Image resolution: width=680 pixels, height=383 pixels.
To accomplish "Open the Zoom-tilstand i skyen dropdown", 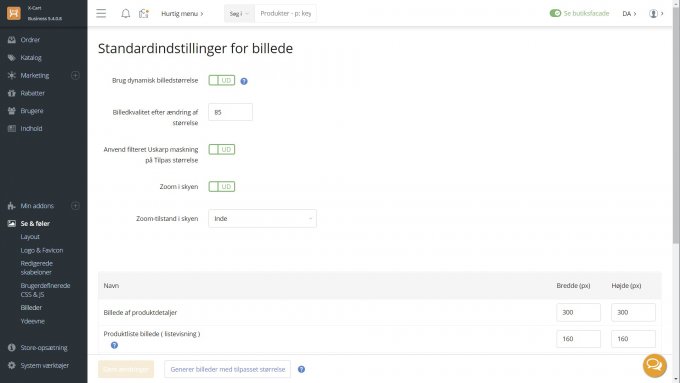I will [262, 219].
